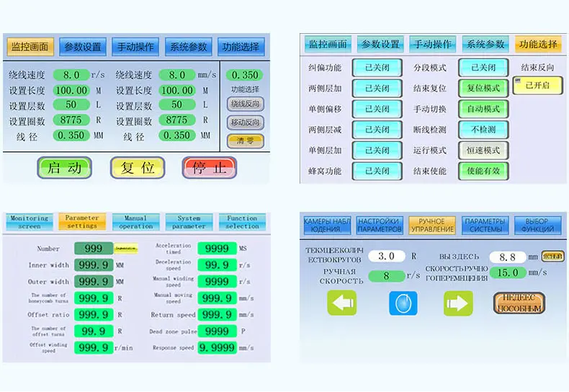Toggle 单侧层加 switch showing 已关闭
This screenshot has height=392, width=569.
click(x=377, y=151)
